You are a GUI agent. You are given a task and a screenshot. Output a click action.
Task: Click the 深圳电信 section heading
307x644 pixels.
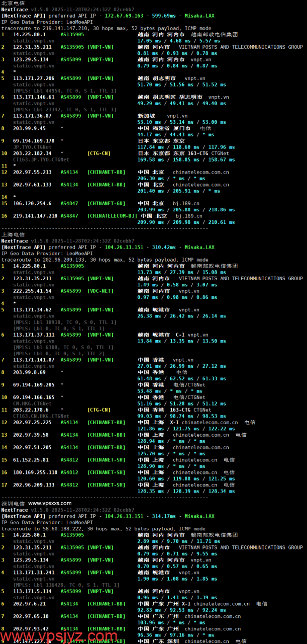coord(13,503)
